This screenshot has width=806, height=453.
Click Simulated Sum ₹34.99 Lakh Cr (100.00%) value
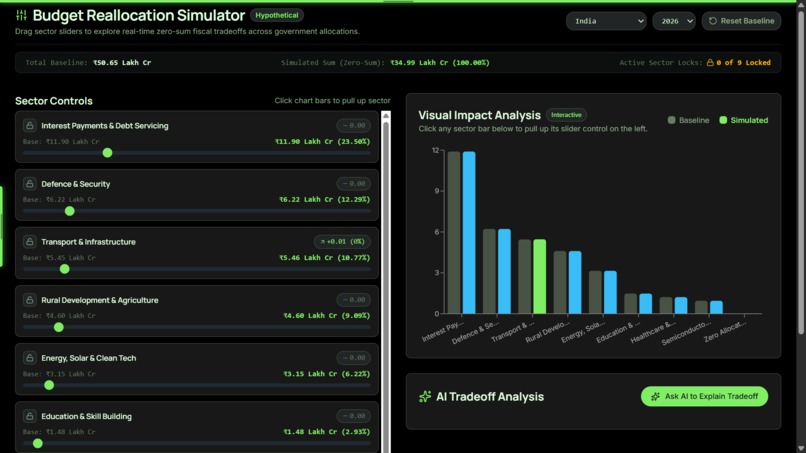[439, 63]
